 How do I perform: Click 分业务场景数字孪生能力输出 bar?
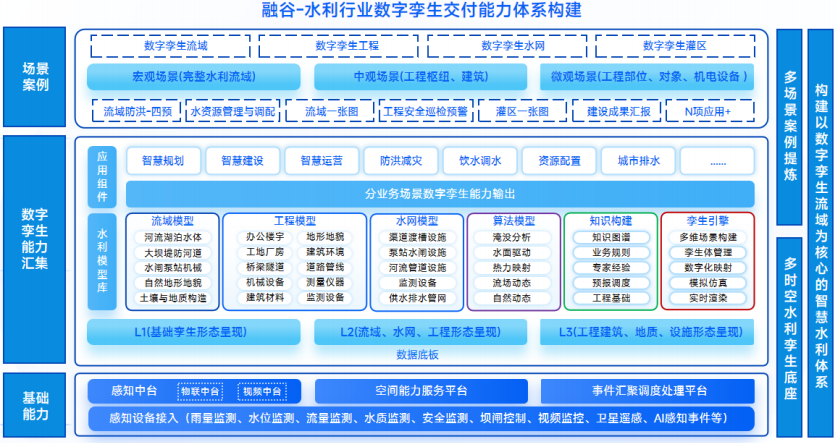440,194
